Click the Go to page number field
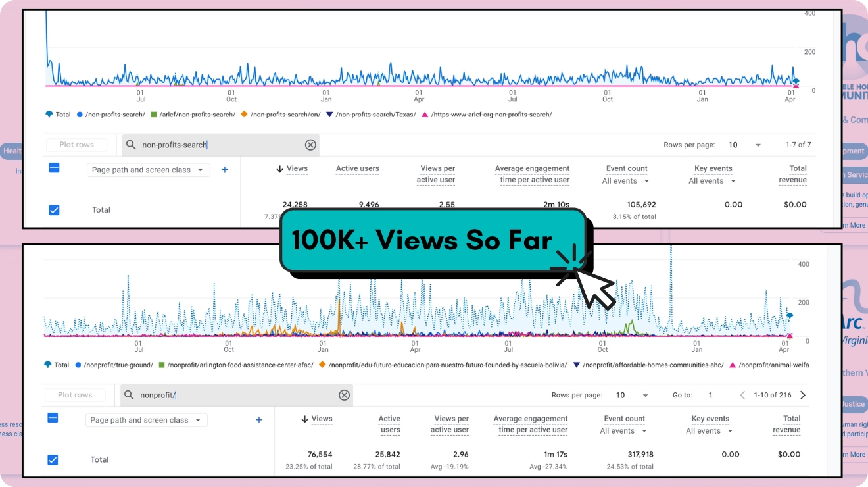This screenshot has width=868, height=487. (710, 395)
